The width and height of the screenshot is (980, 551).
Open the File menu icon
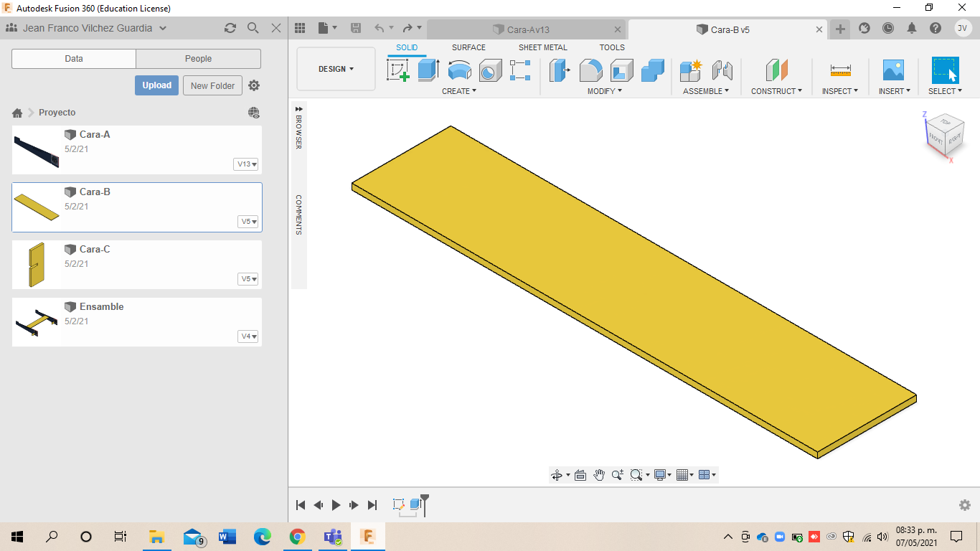327,28
